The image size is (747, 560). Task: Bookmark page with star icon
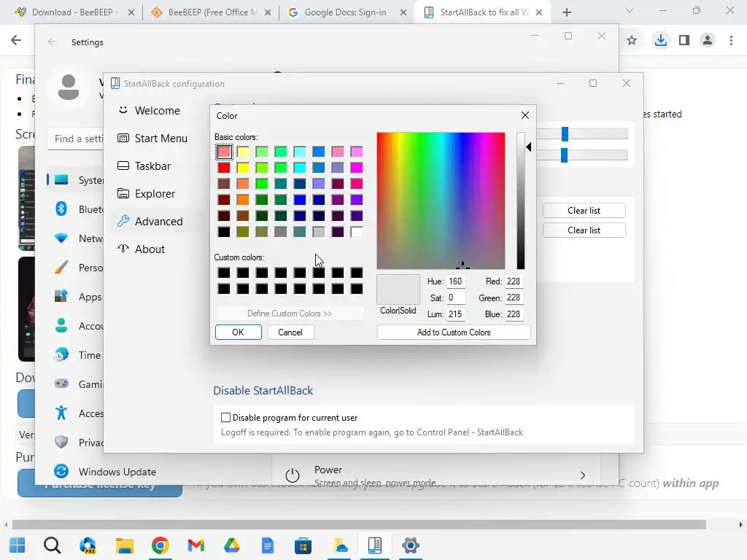pos(632,41)
